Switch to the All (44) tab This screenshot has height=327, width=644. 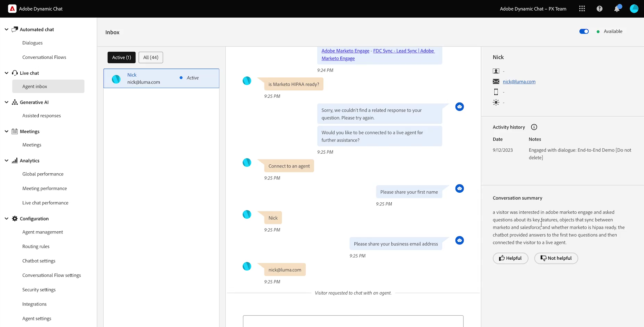pos(151,57)
